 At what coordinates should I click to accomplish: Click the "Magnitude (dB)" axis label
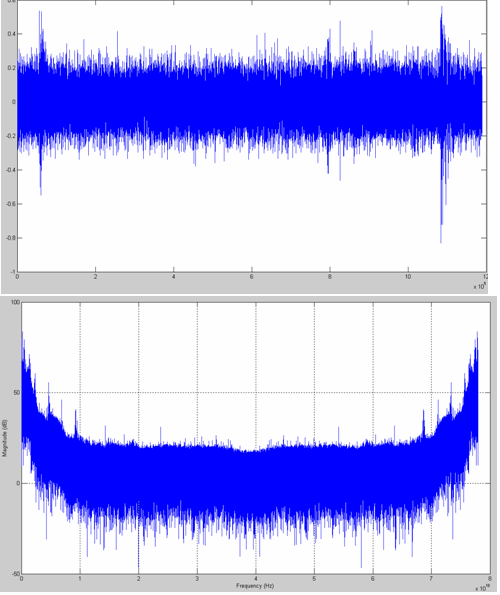[4, 438]
